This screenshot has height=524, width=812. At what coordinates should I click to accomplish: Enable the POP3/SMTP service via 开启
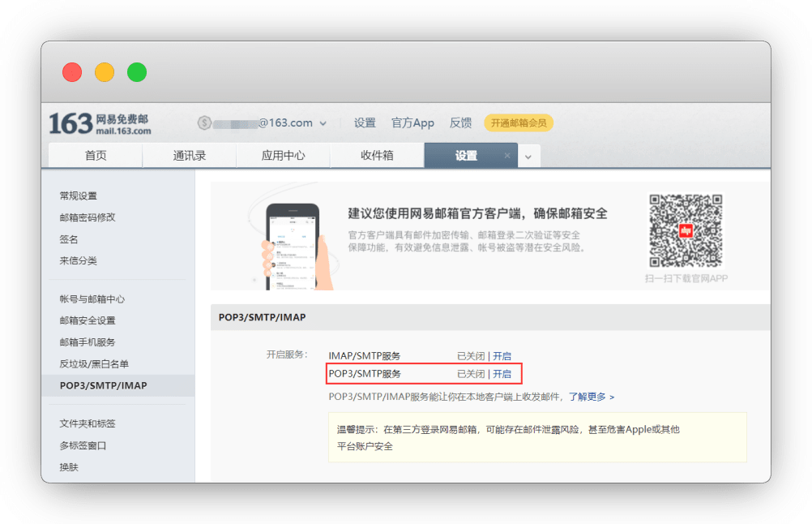point(502,374)
